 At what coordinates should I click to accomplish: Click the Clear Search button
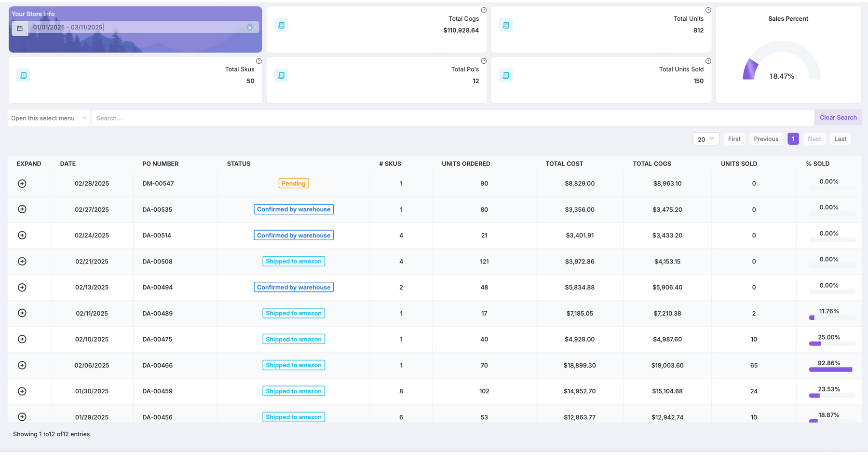coord(838,118)
